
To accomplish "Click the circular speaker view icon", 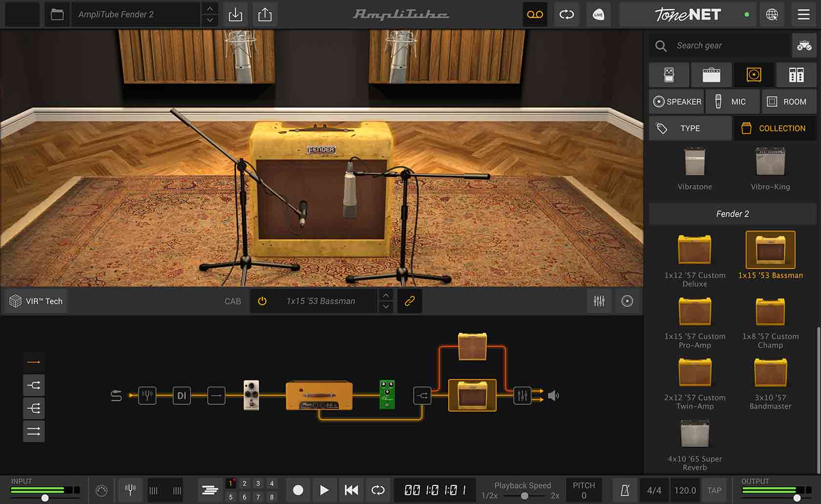I will (x=627, y=301).
